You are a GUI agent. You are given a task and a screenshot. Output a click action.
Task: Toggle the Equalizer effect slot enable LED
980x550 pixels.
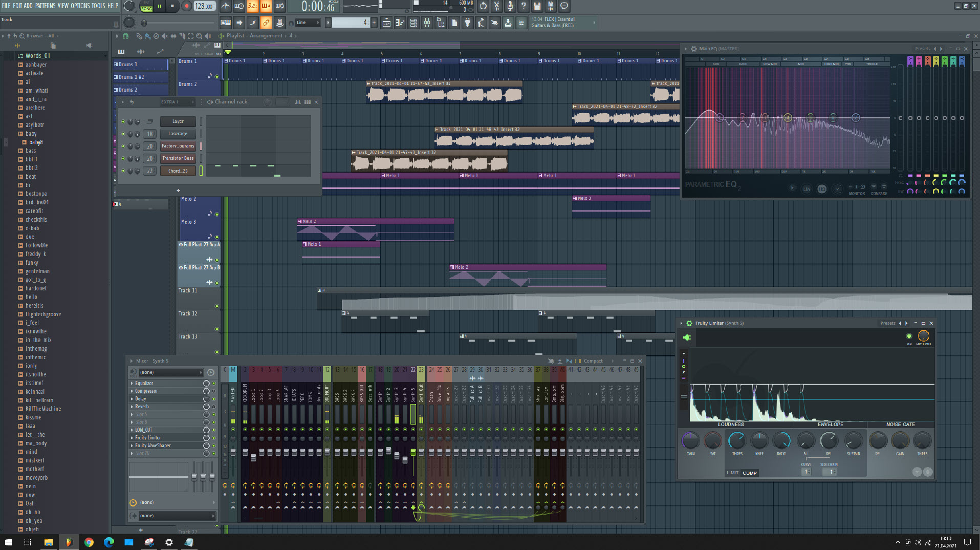(214, 383)
